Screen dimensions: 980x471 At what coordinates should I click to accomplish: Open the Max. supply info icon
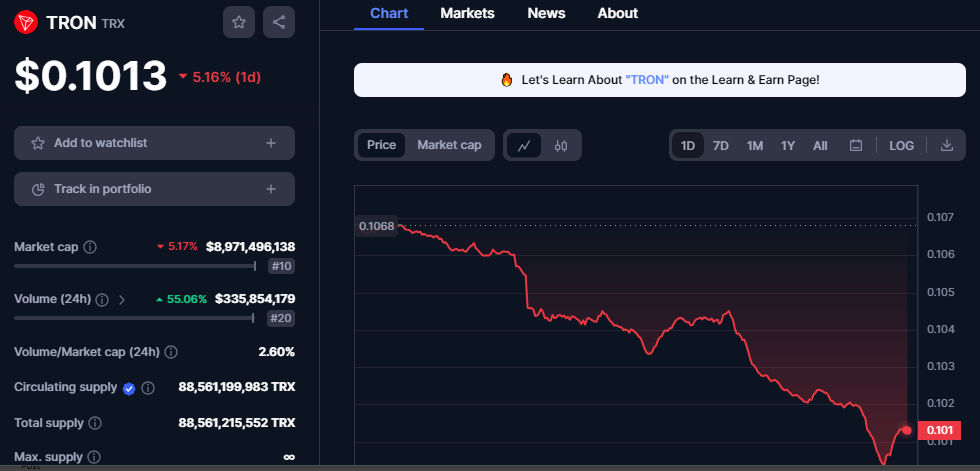[93, 457]
